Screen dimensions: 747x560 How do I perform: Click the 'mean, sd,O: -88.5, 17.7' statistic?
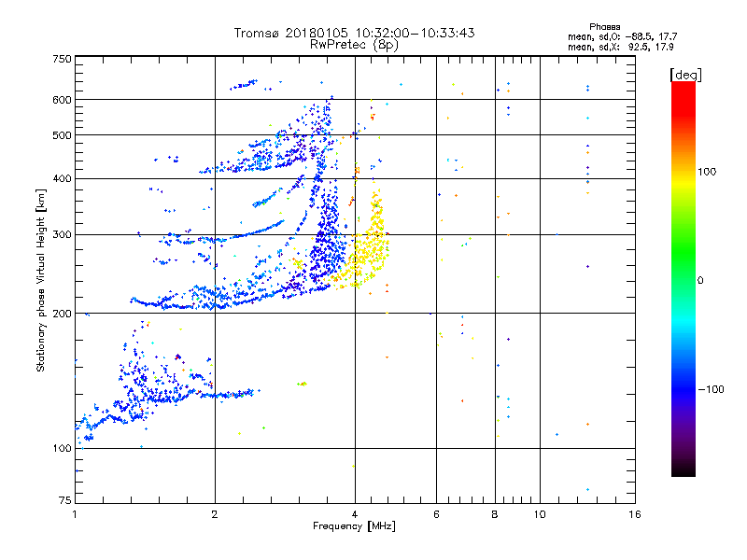tap(622, 36)
